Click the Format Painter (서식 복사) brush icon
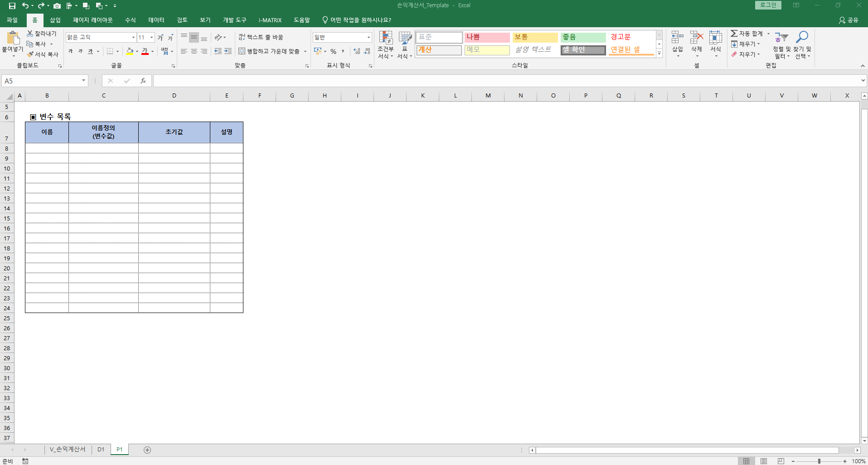The height and width of the screenshot is (465, 868). click(x=30, y=54)
